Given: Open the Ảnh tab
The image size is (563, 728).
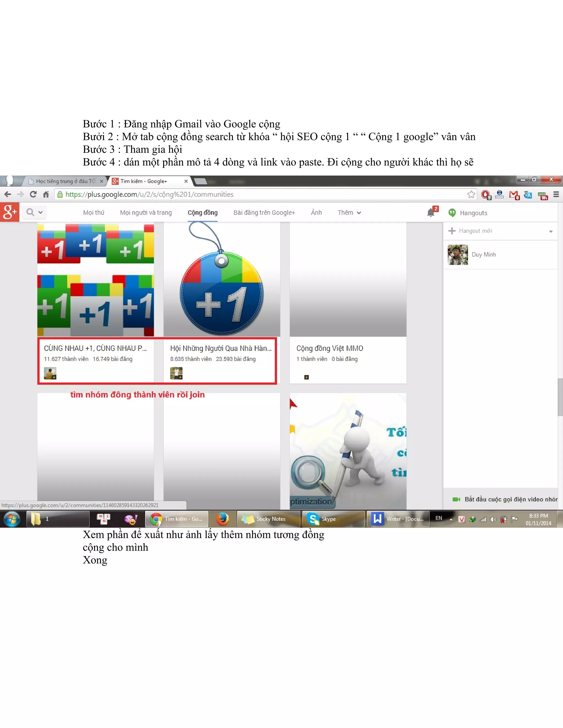Looking at the screenshot, I should 316,212.
